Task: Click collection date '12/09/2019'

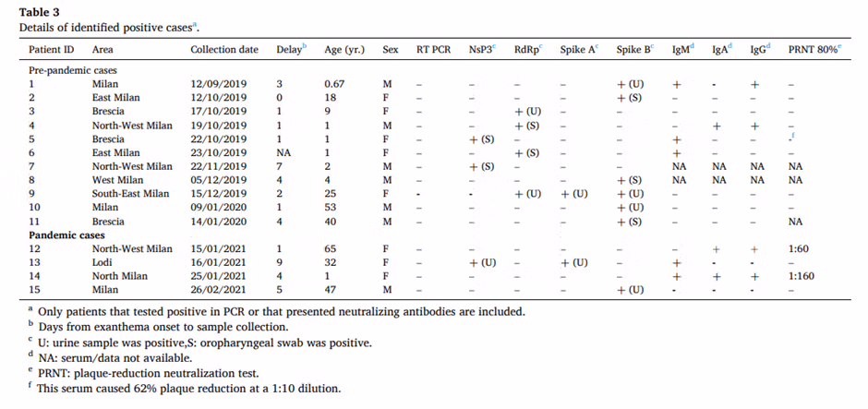Action: pos(220,84)
